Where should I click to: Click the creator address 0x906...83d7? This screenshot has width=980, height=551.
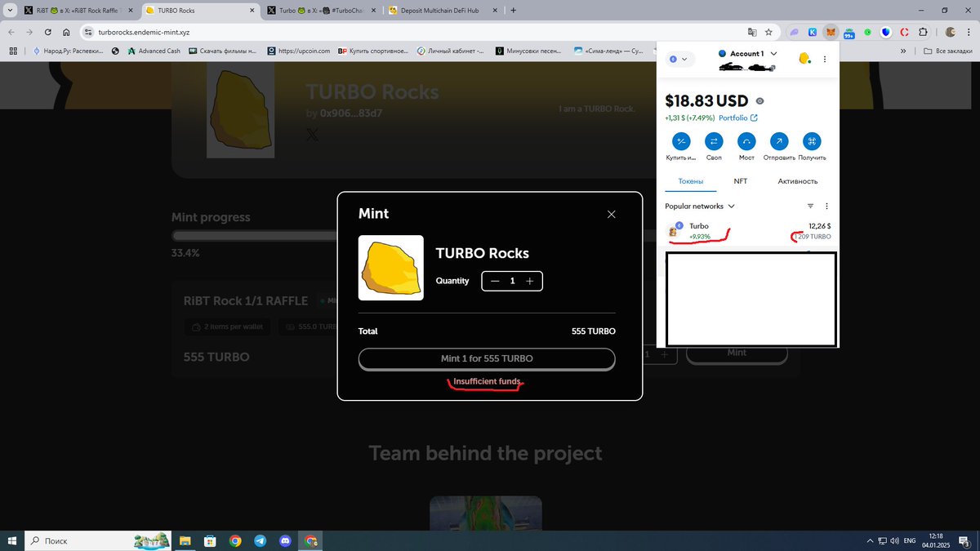click(x=351, y=113)
